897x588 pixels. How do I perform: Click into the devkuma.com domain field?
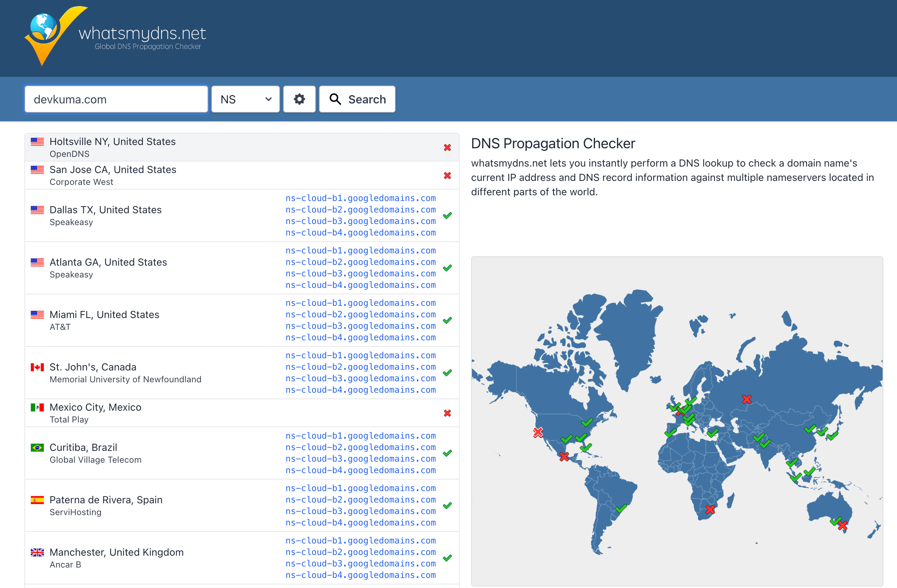tap(116, 99)
